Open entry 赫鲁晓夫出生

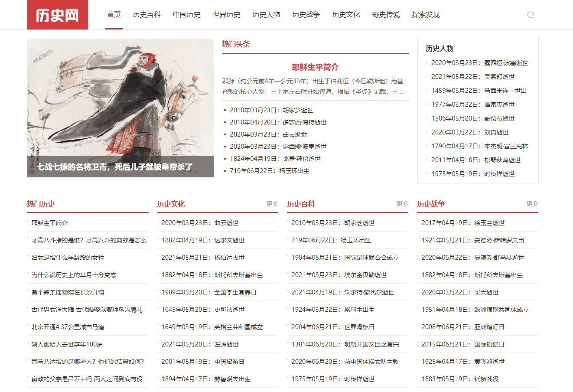click(206, 379)
